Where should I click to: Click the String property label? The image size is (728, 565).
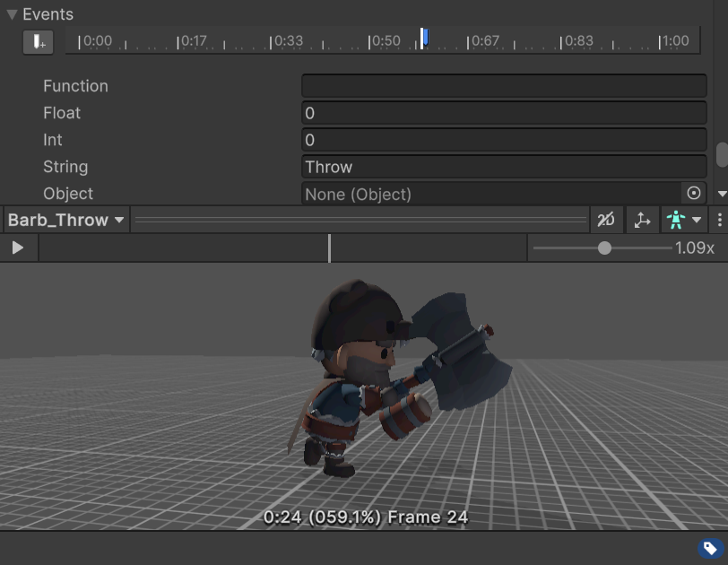(65, 167)
